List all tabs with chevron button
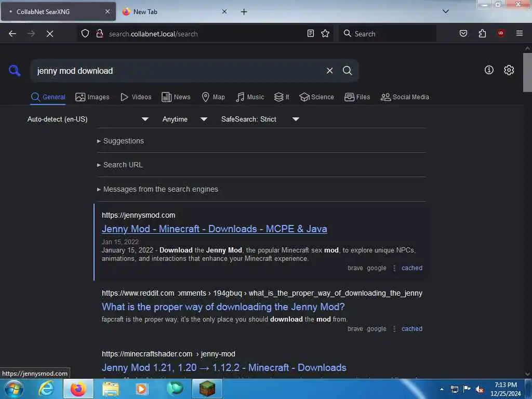532x399 pixels. (x=446, y=11)
